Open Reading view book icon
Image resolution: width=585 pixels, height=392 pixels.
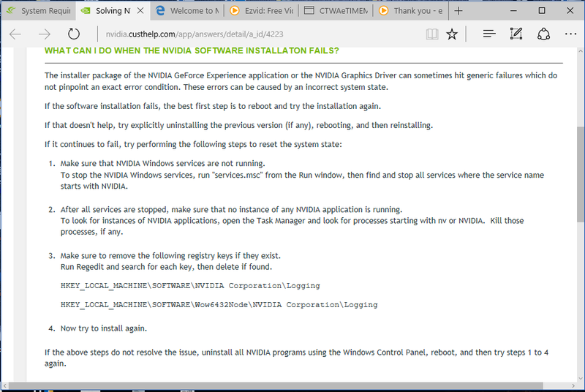tap(432, 34)
